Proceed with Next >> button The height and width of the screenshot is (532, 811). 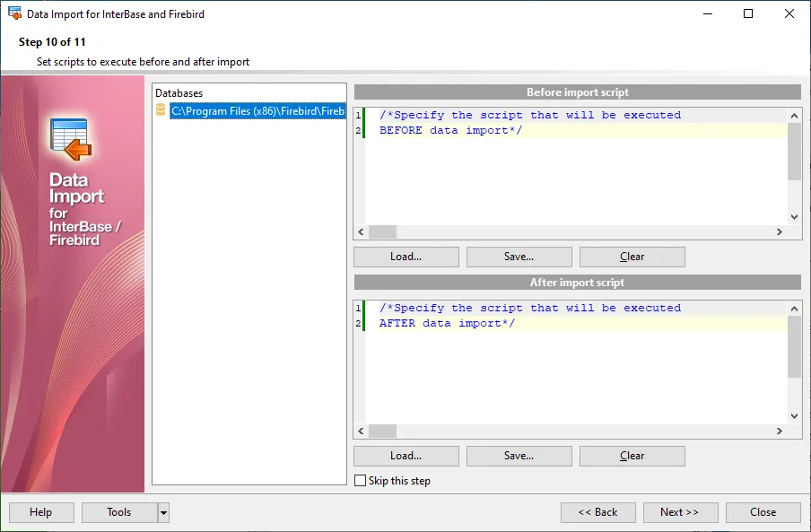(x=680, y=512)
